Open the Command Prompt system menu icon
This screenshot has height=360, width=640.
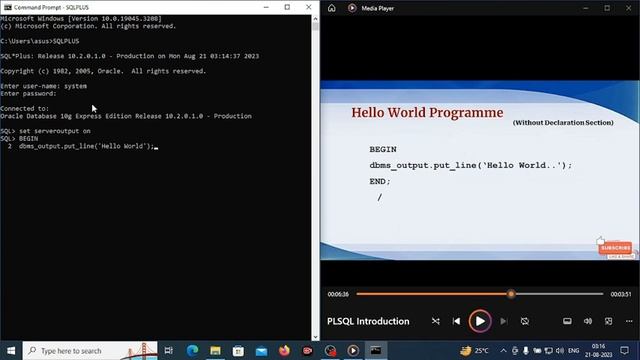[7, 7]
